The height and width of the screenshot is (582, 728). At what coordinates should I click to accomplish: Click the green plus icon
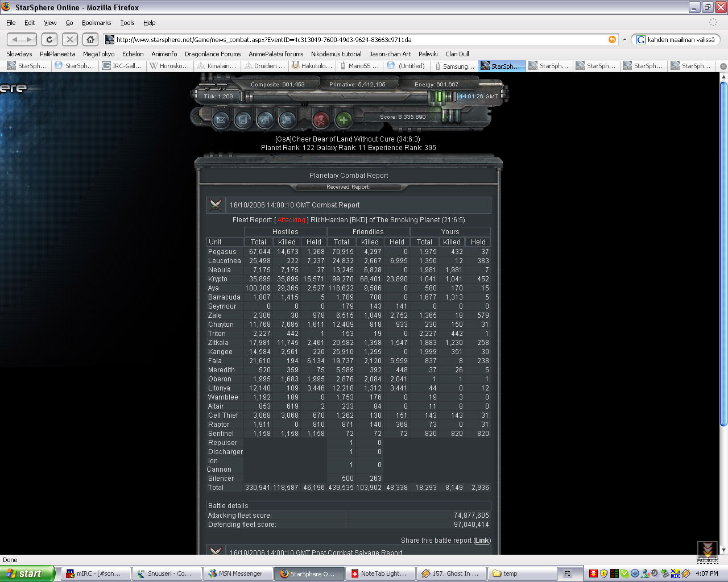point(343,120)
